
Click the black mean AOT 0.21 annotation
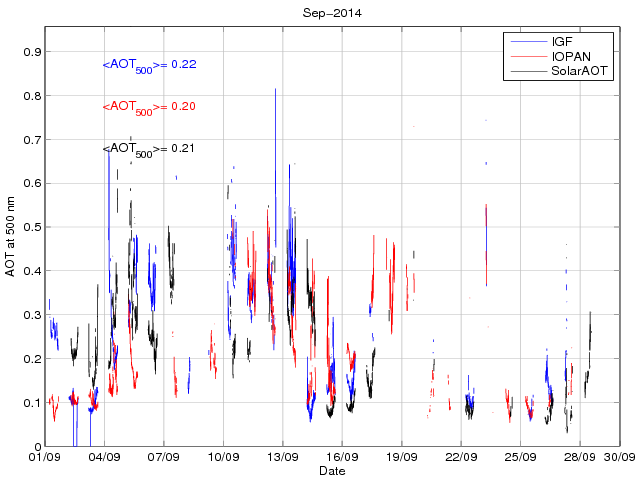coord(149,149)
